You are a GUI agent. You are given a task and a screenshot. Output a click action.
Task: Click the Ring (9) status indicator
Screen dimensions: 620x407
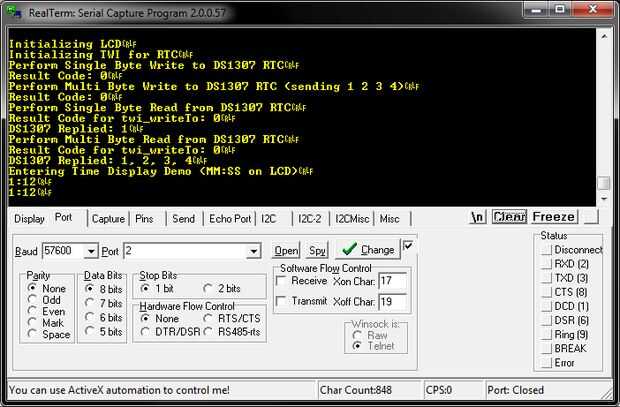pyautogui.click(x=547, y=335)
